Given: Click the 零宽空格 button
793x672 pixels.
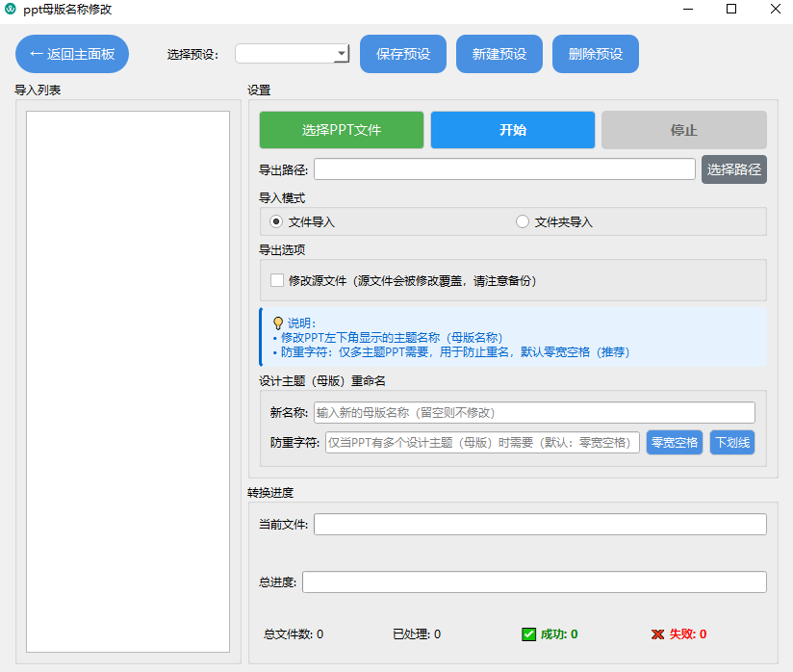Looking at the screenshot, I should tap(675, 443).
